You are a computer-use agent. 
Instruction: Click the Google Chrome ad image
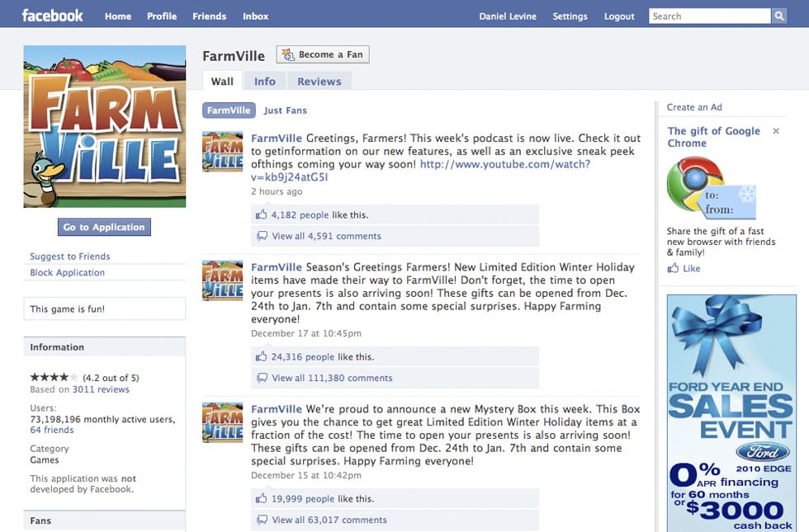[711, 188]
